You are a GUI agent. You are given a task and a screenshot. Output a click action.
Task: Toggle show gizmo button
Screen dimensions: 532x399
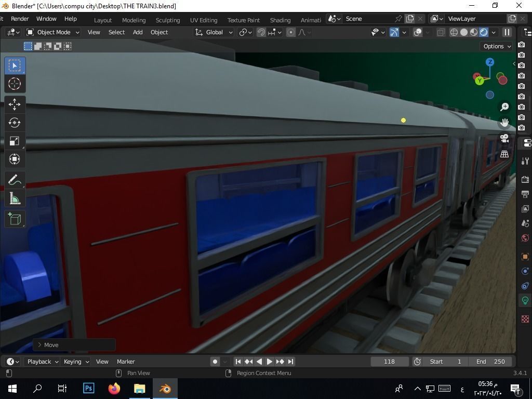tap(394, 32)
